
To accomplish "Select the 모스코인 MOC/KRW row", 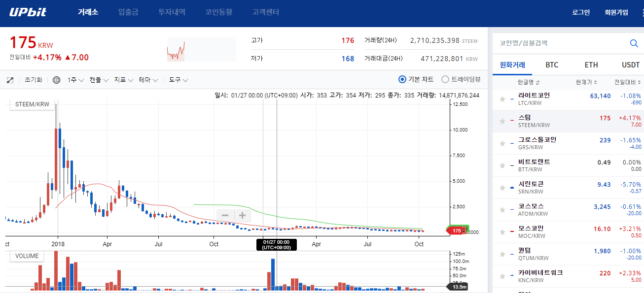I will (568, 232).
